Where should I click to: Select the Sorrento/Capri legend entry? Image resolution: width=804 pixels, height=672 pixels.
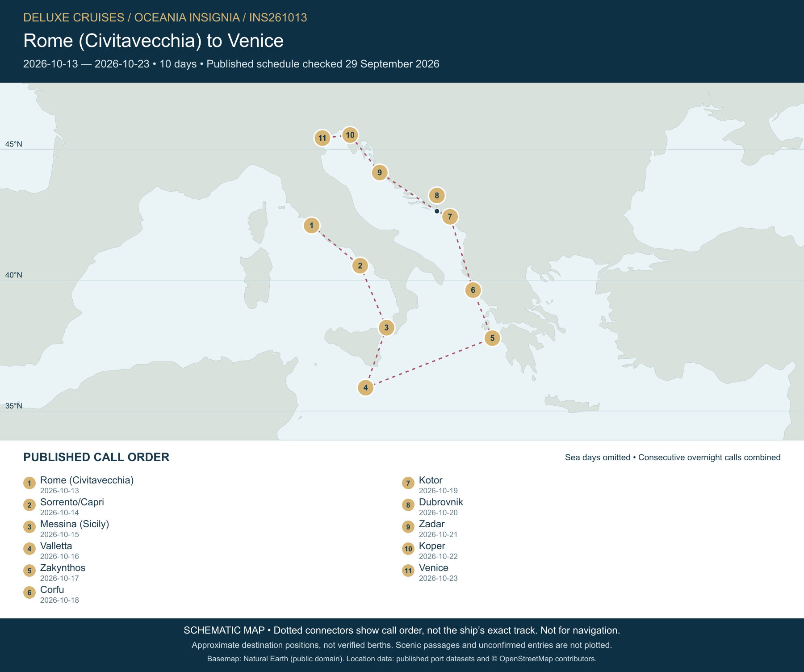click(64, 507)
